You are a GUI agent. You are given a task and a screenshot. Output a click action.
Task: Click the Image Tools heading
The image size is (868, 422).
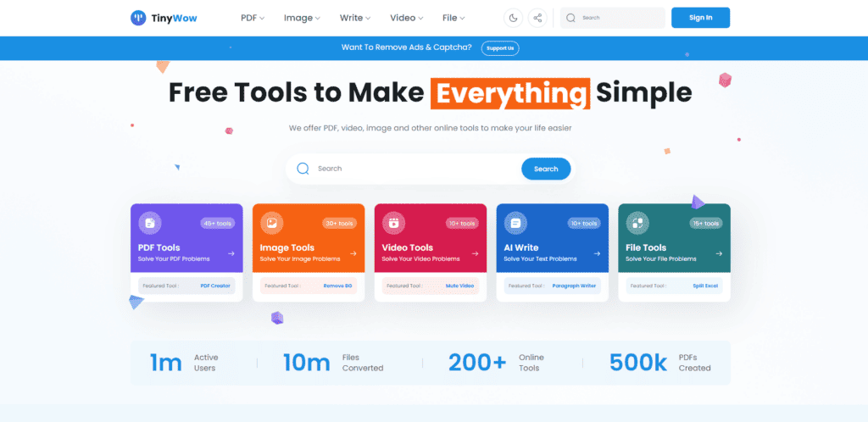point(287,247)
